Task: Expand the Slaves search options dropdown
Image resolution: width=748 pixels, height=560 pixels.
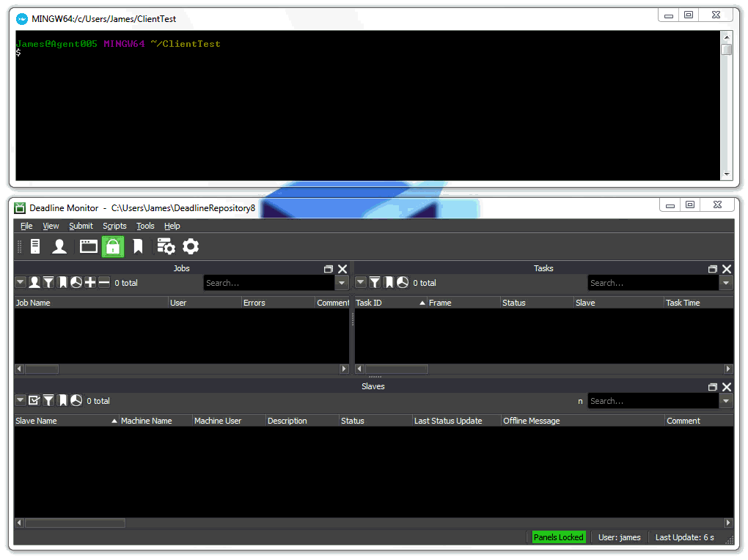Action: tap(726, 401)
